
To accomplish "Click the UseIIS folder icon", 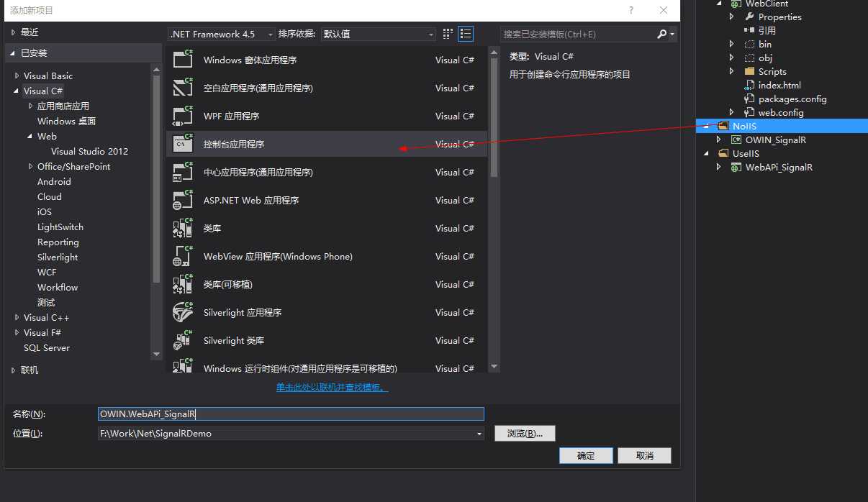I will [x=723, y=153].
